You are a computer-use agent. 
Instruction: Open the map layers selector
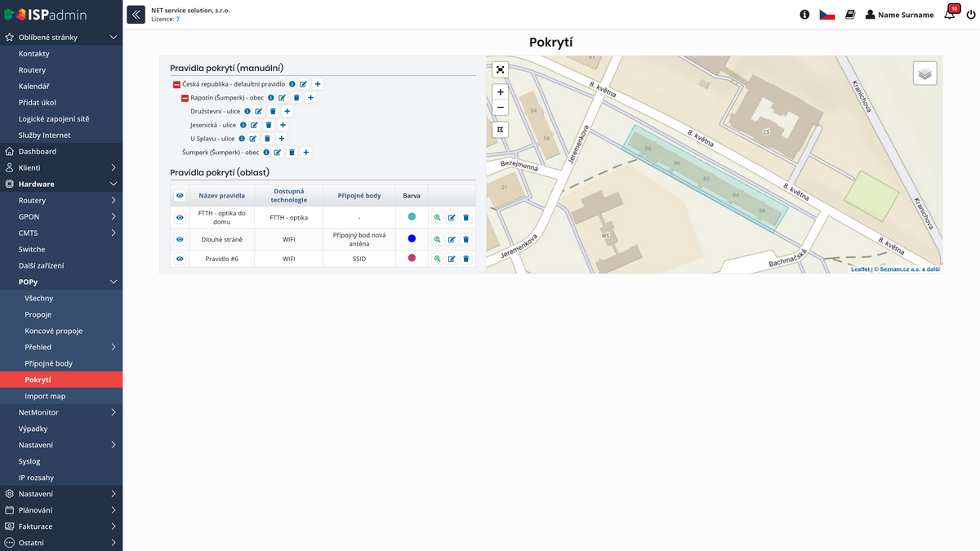coord(924,73)
